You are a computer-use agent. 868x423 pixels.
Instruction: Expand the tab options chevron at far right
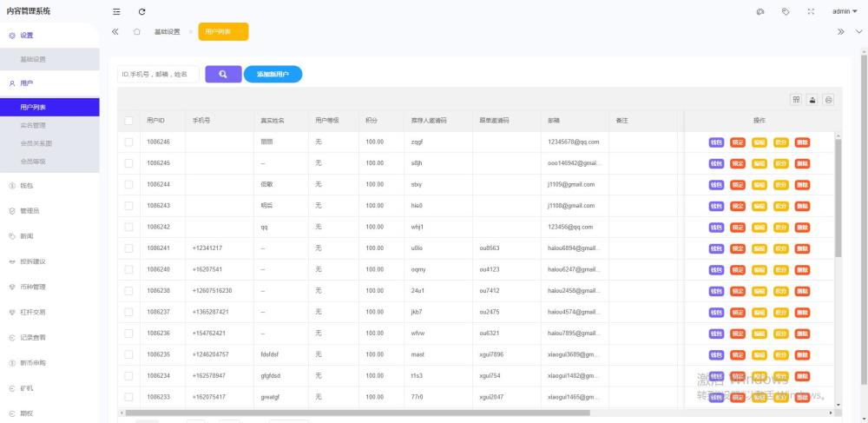pyautogui.click(x=859, y=31)
